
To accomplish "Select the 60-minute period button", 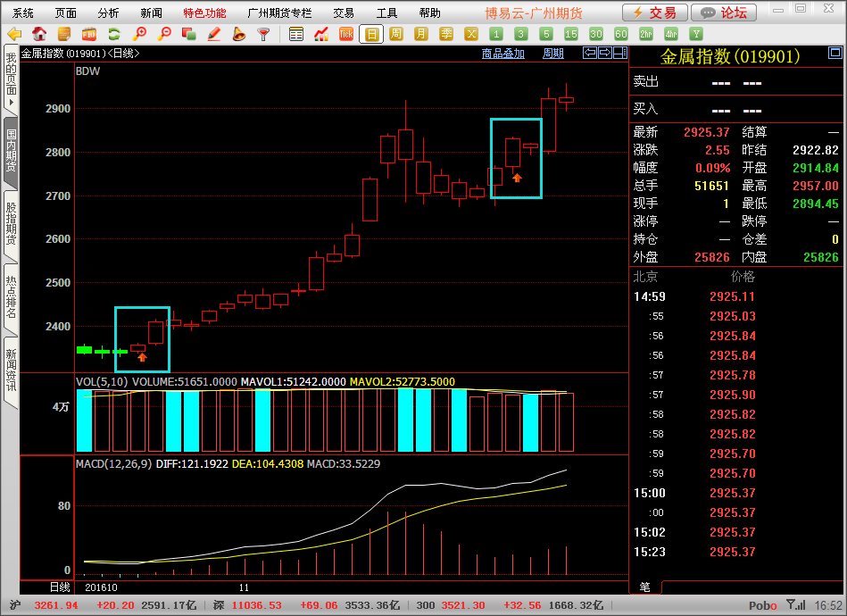I will point(621,35).
